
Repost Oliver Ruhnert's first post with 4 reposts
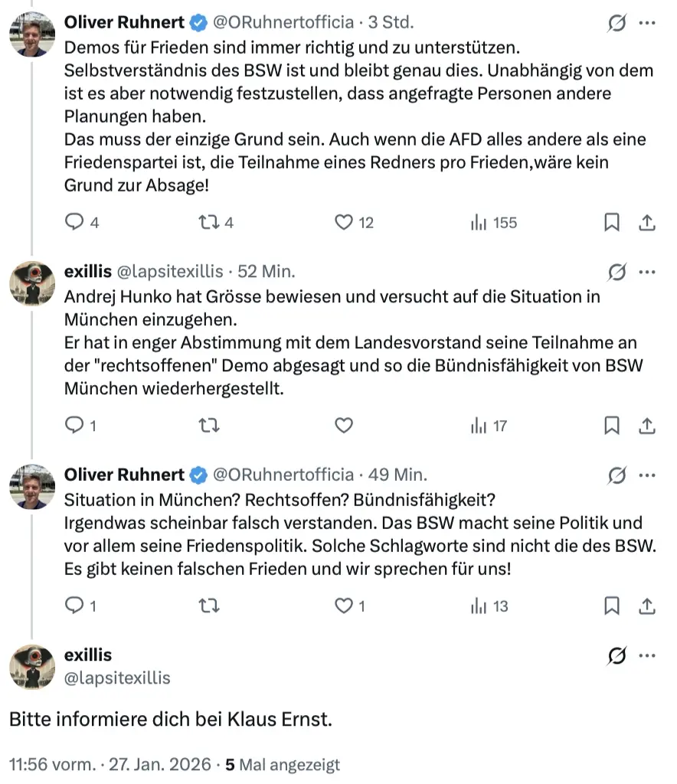pos(208,223)
